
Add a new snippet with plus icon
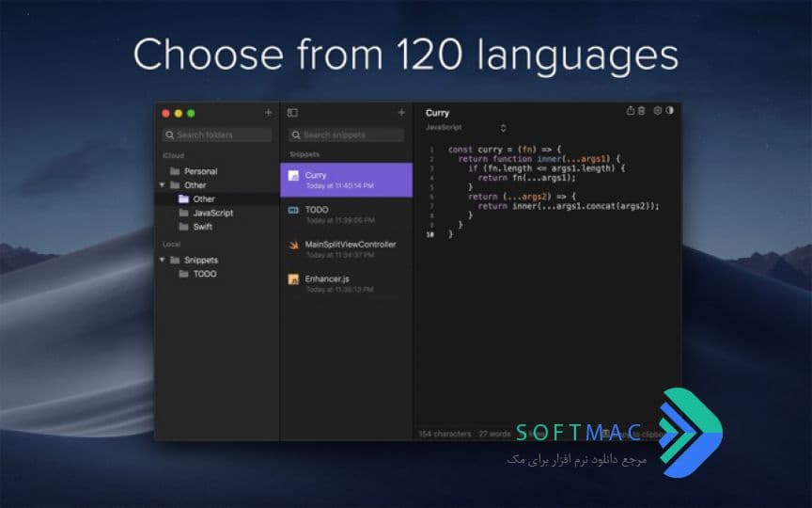click(401, 113)
